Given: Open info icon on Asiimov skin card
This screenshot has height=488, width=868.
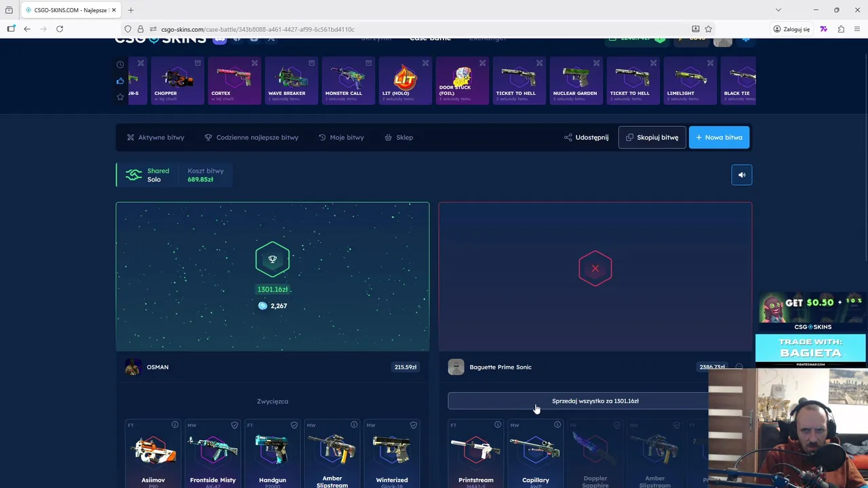Looking at the screenshot, I should click(175, 425).
